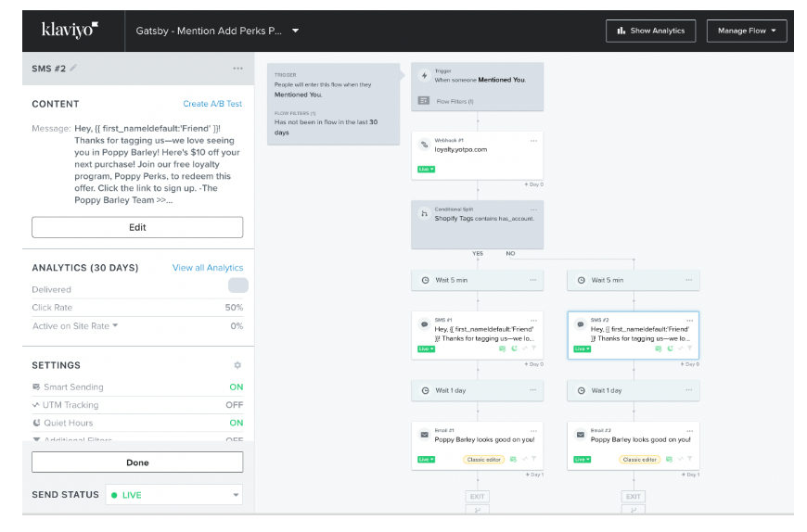Open YES branch Wait 1 day ellipsis

[x=532, y=390]
